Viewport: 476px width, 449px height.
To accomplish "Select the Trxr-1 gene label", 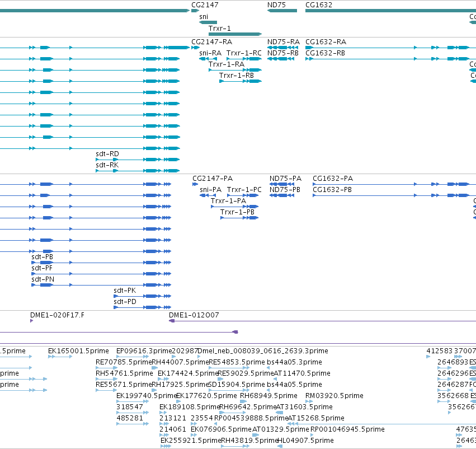I will click(x=219, y=28).
